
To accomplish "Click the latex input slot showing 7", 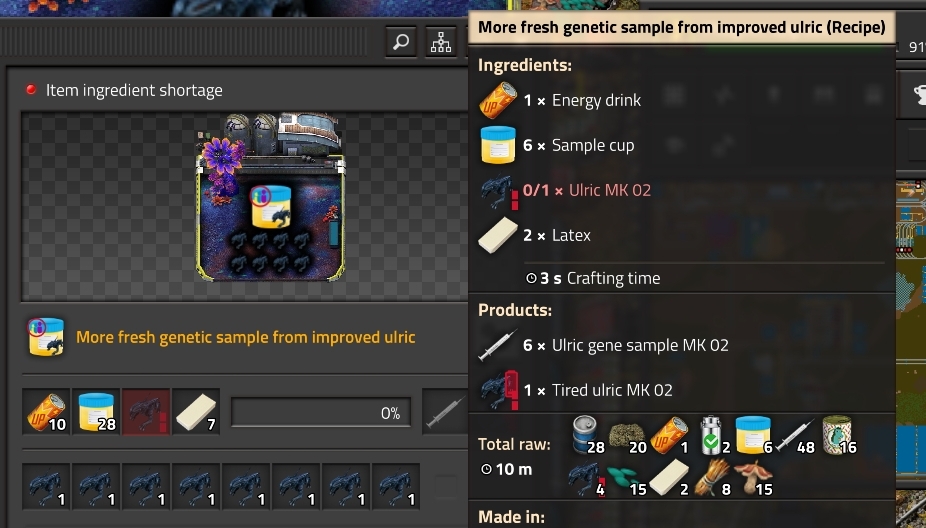I will (196, 412).
